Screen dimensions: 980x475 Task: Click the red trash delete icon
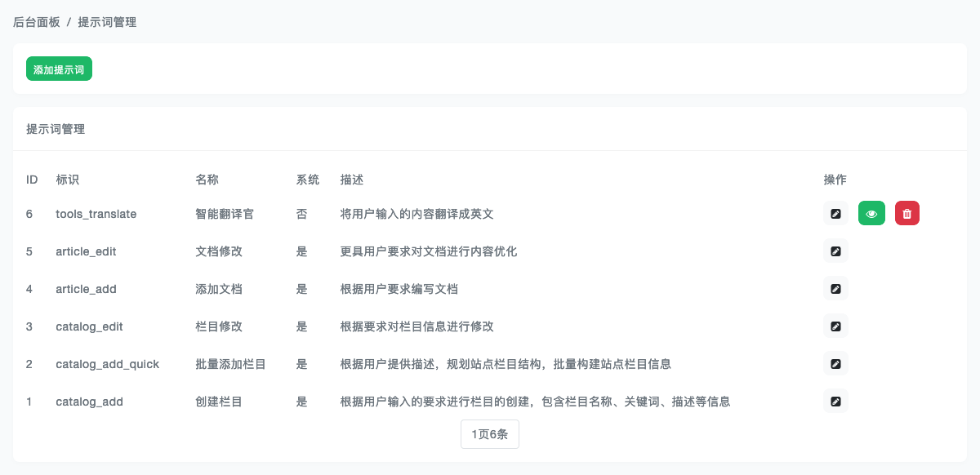click(907, 214)
